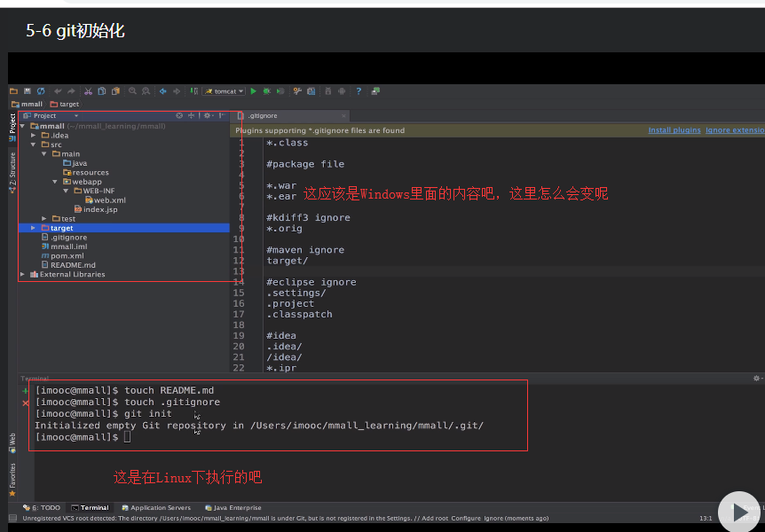Click the Open folder toolbar icon
The image size is (765, 532).
13,91
